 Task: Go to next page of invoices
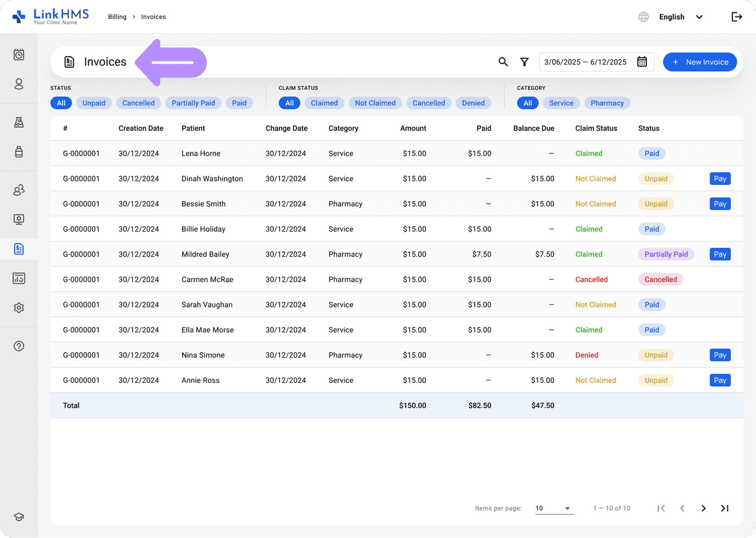pos(703,508)
